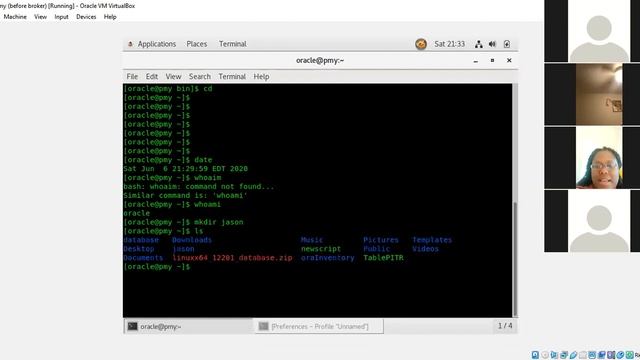Click the Public directory name
The height and width of the screenshot is (360, 640).
click(376, 249)
